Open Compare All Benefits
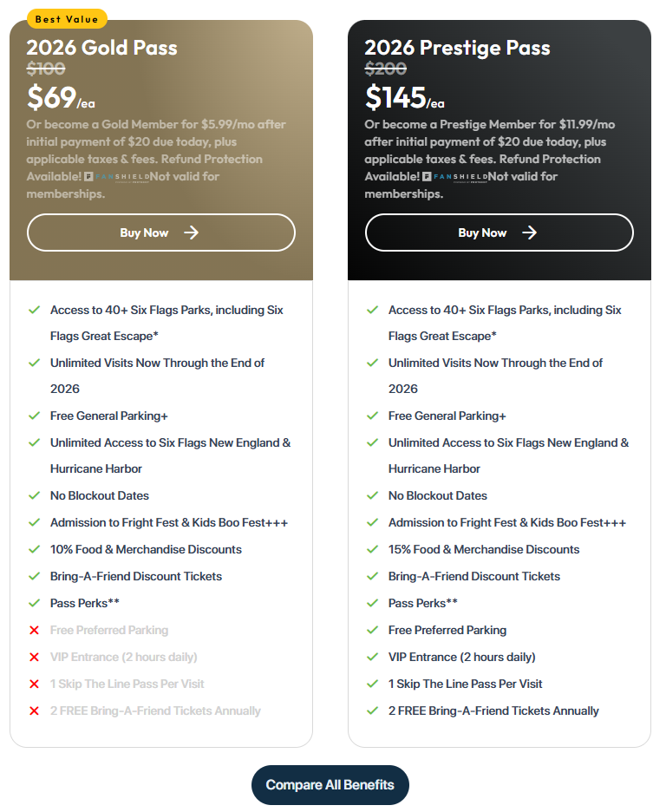 (x=330, y=785)
